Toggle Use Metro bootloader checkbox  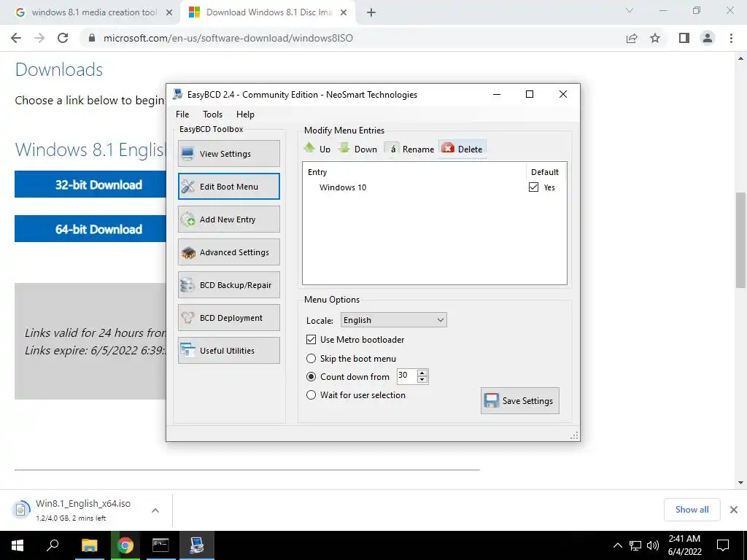[311, 340]
